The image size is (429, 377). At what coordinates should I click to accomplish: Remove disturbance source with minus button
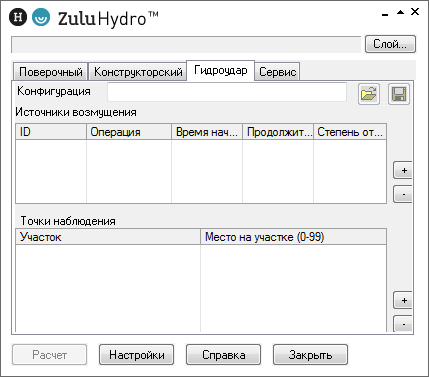[x=403, y=194]
